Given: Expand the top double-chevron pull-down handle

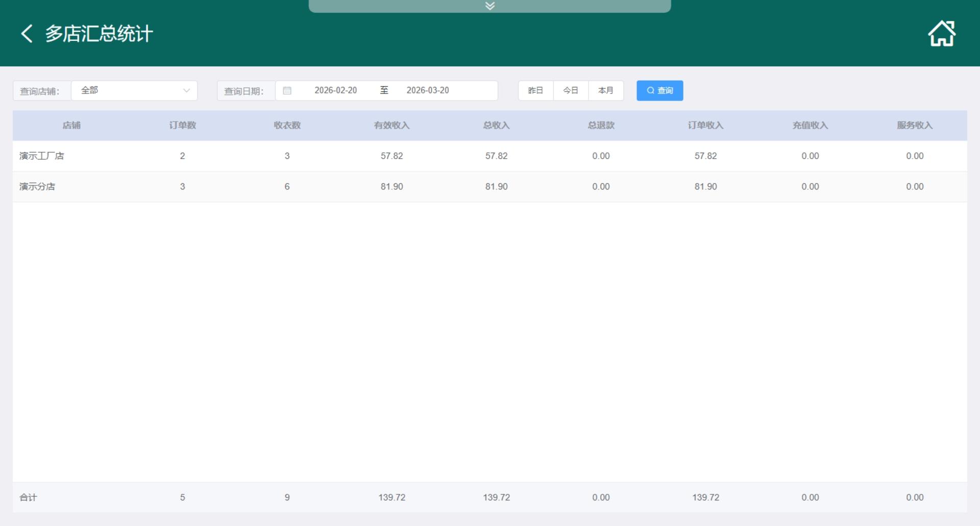Looking at the screenshot, I should click(489, 6).
